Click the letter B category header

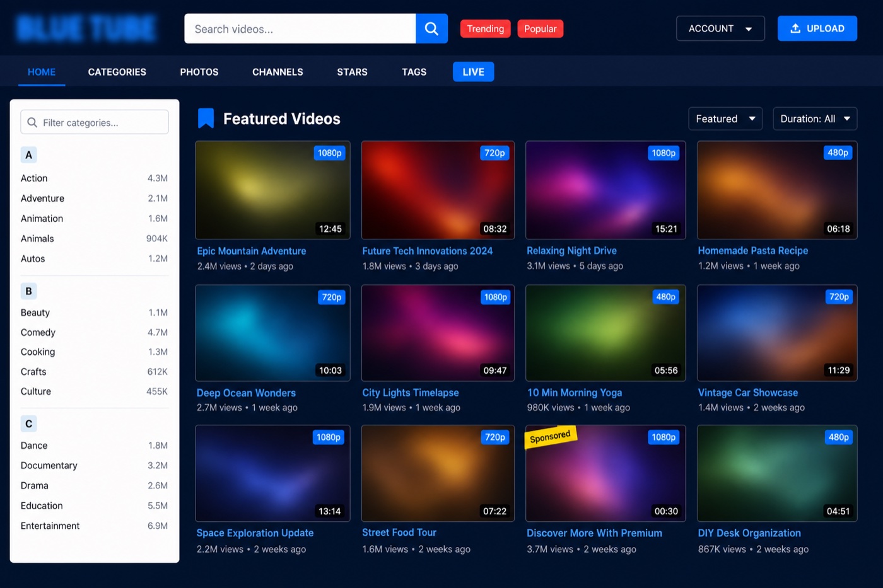(x=28, y=291)
